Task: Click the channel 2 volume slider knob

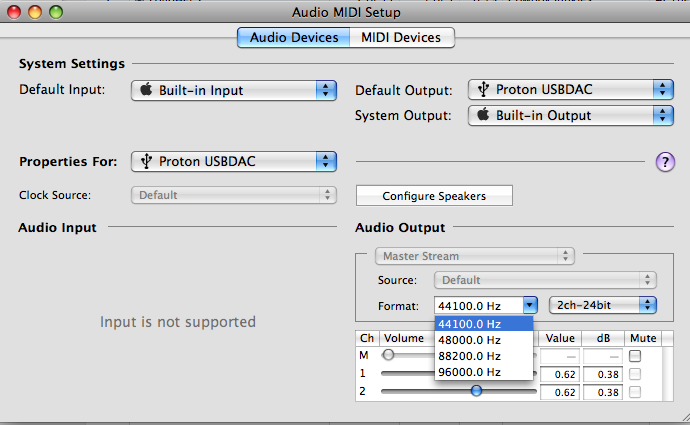Action: (x=476, y=391)
